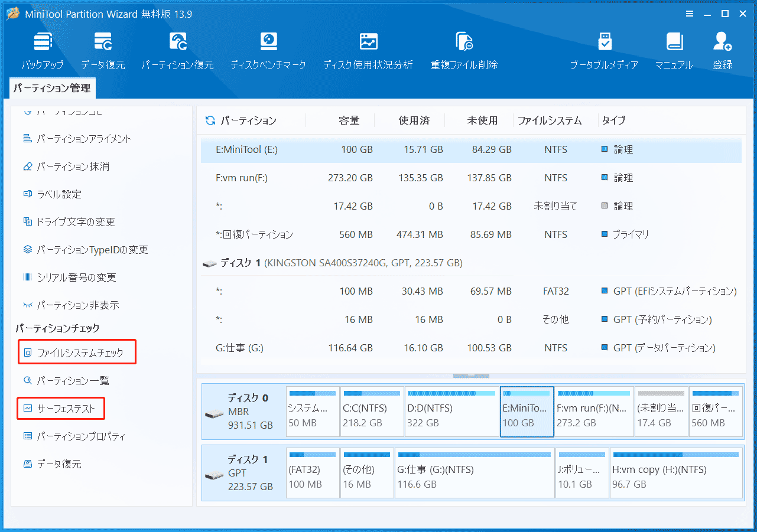757x532 pixels.
Task: Open the バックアップ tool icon
Action: tap(43, 43)
